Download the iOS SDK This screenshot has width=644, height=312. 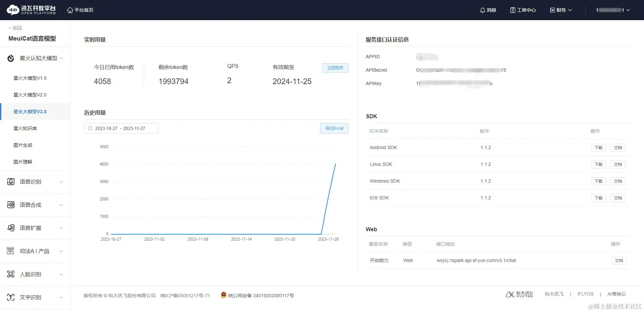tap(599, 198)
